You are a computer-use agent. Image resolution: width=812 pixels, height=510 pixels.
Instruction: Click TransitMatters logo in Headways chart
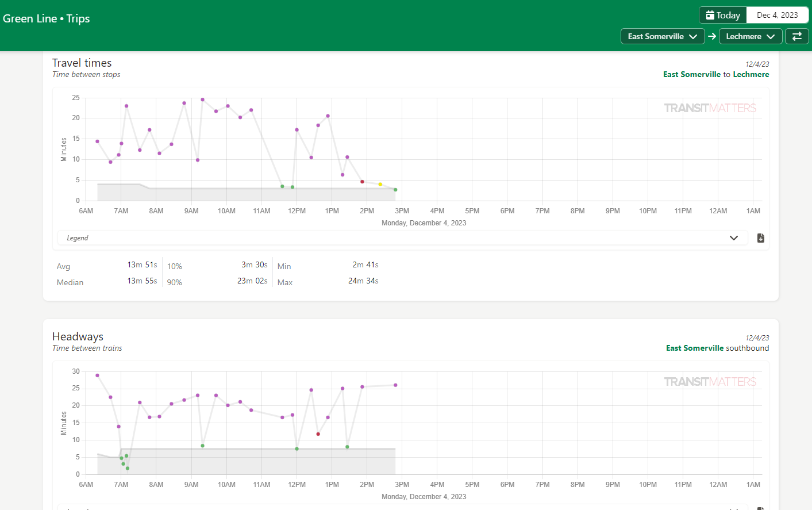click(x=710, y=382)
